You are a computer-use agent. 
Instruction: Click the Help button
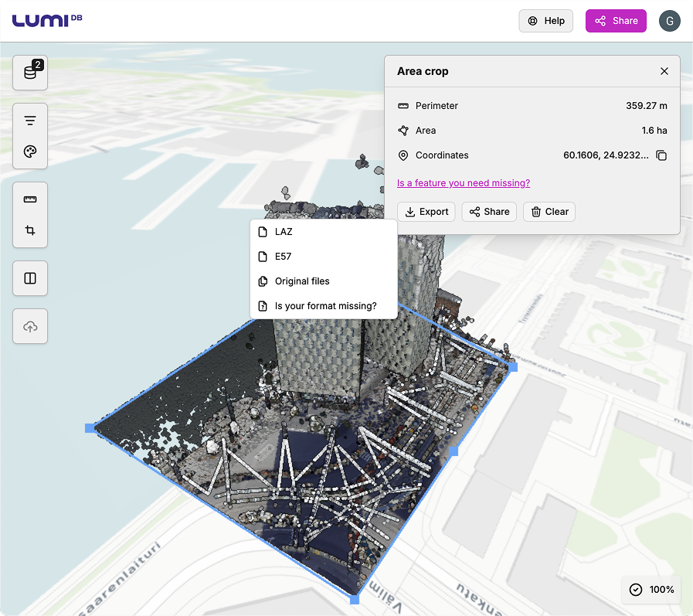click(x=545, y=21)
